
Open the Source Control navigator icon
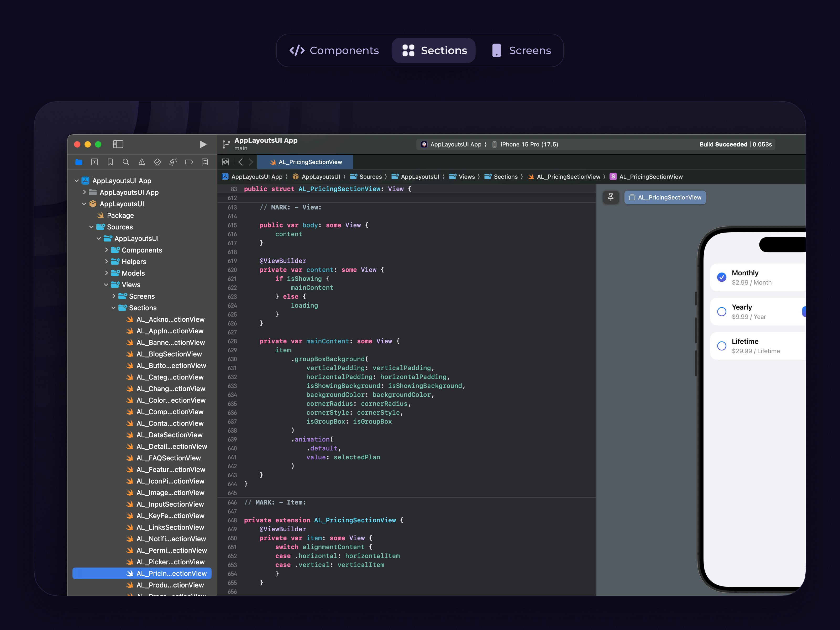coord(94,162)
